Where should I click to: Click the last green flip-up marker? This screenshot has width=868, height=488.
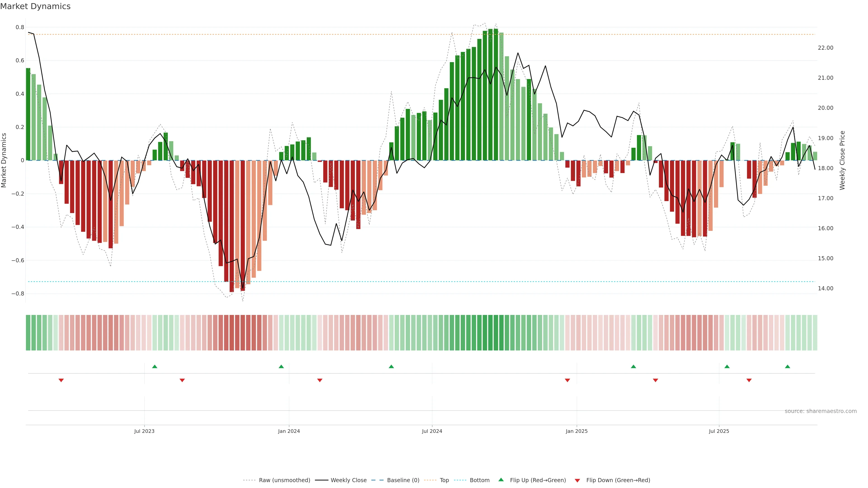788,366
